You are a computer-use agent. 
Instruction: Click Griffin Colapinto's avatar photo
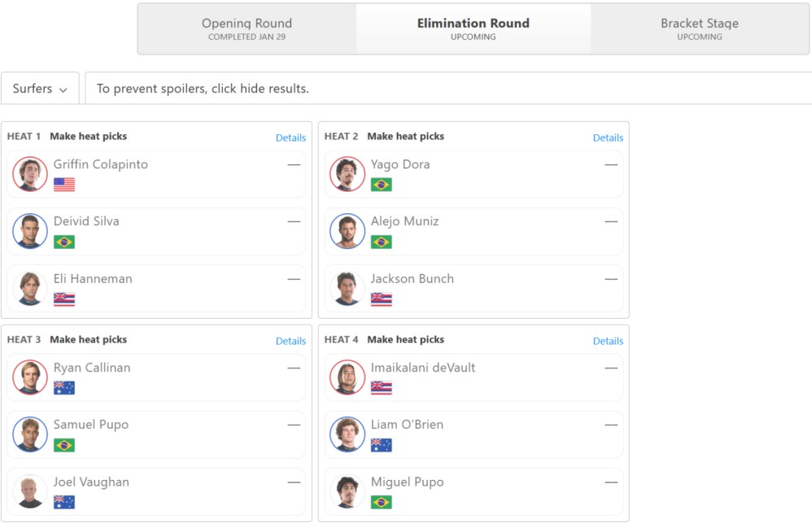[x=30, y=174]
